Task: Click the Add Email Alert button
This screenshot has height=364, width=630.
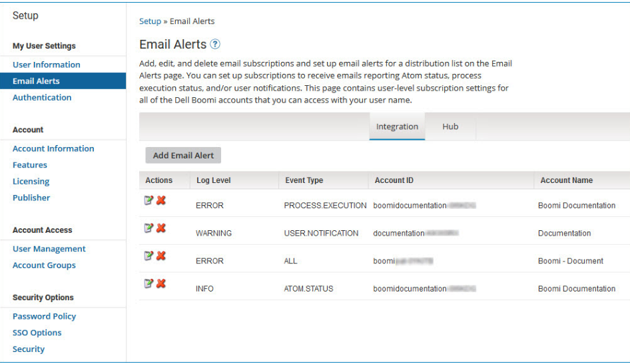Action: point(183,155)
